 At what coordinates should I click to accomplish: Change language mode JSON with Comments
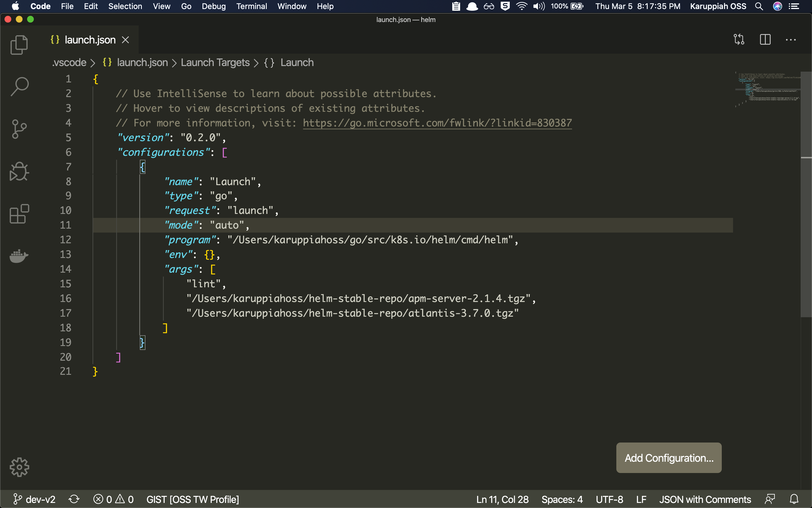tap(705, 499)
